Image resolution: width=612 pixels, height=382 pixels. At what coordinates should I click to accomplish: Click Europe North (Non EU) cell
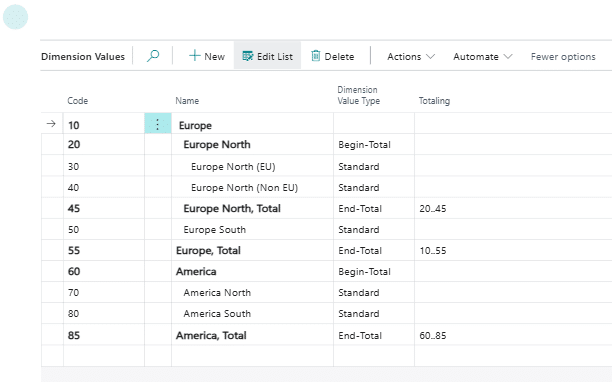pyautogui.click(x=252, y=187)
